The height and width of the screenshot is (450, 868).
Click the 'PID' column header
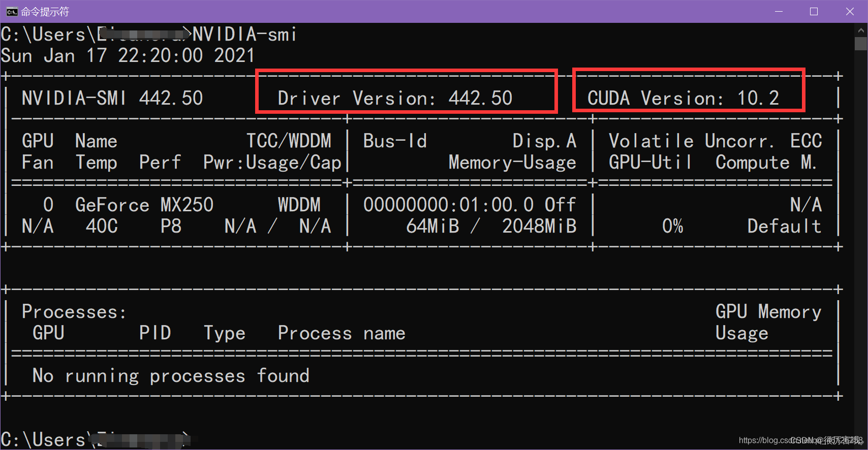pyautogui.click(x=155, y=333)
